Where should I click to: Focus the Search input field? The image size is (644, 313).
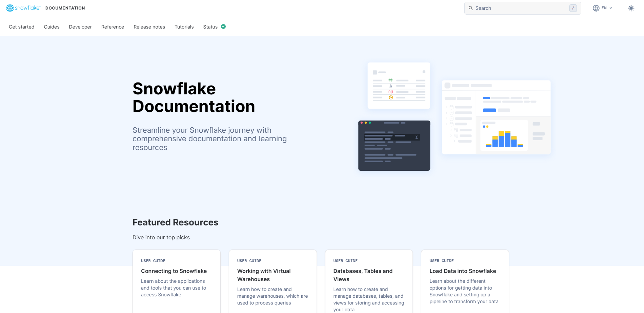point(522,8)
